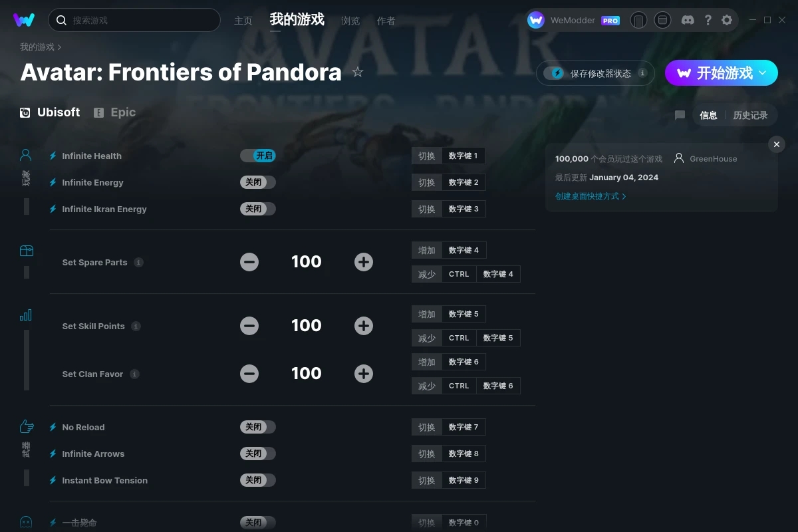This screenshot has height=532, width=798.
Task: Disable the Infinite Health toggle
Action: [258, 156]
